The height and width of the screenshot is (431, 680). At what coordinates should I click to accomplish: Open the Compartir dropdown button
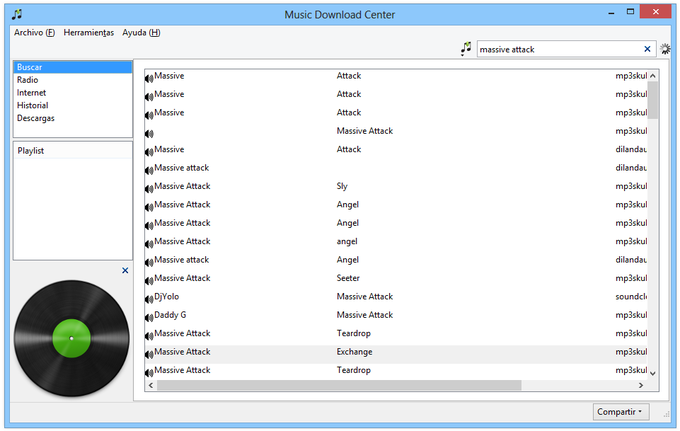click(x=621, y=411)
